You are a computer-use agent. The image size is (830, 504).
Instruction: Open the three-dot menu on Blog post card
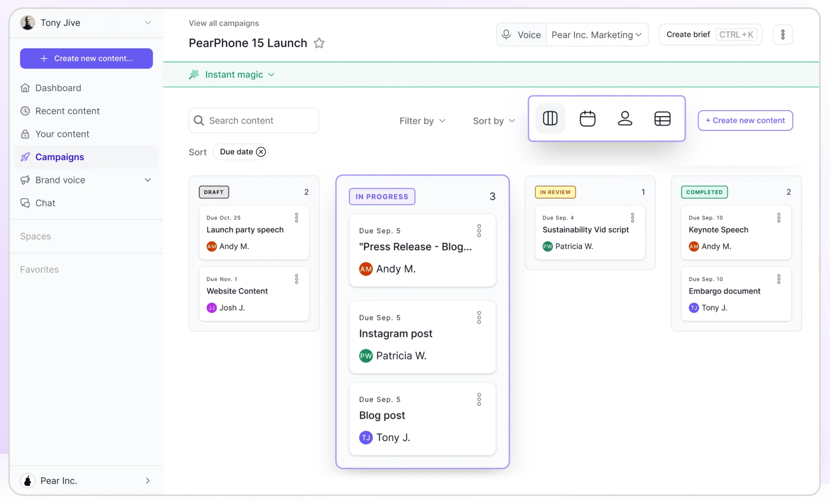pyautogui.click(x=479, y=398)
